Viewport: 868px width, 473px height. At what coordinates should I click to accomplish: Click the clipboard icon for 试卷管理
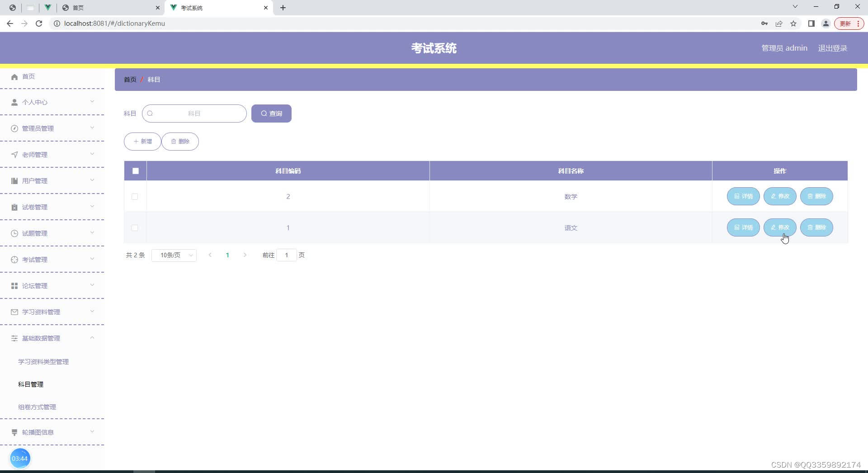14,207
